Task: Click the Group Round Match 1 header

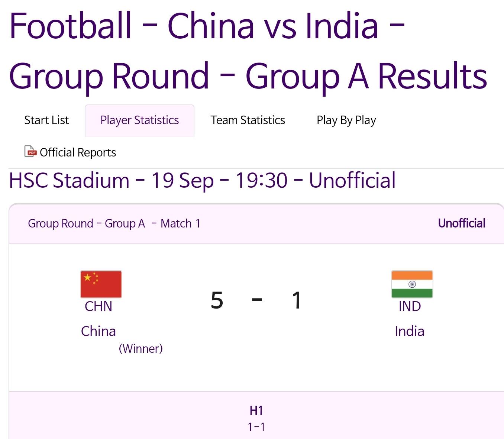Action: tap(114, 224)
